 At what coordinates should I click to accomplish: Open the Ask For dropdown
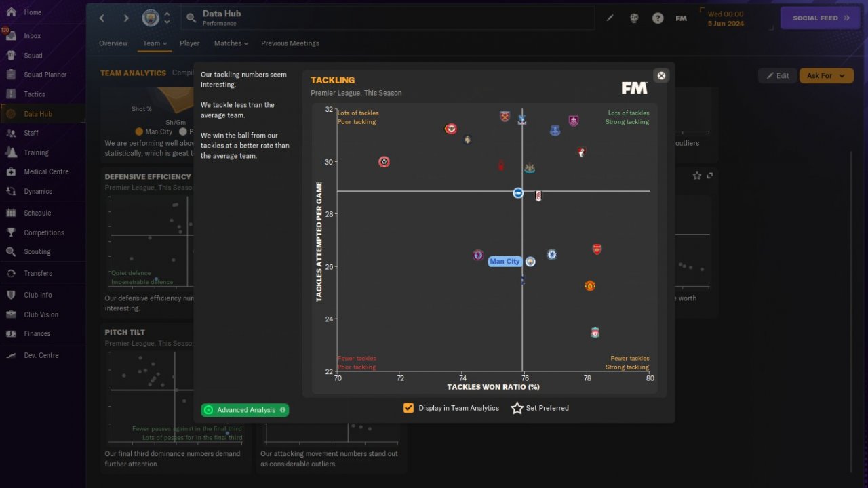[827, 76]
